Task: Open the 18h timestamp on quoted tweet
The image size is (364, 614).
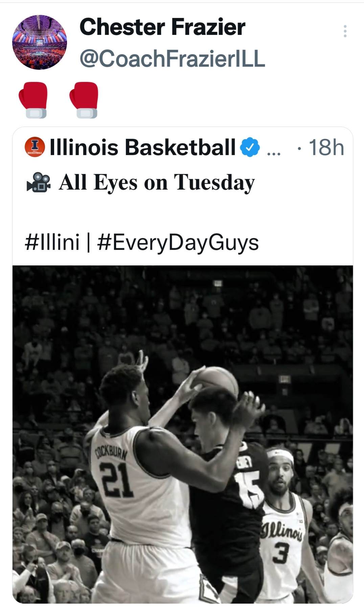Action: pos(326,147)
